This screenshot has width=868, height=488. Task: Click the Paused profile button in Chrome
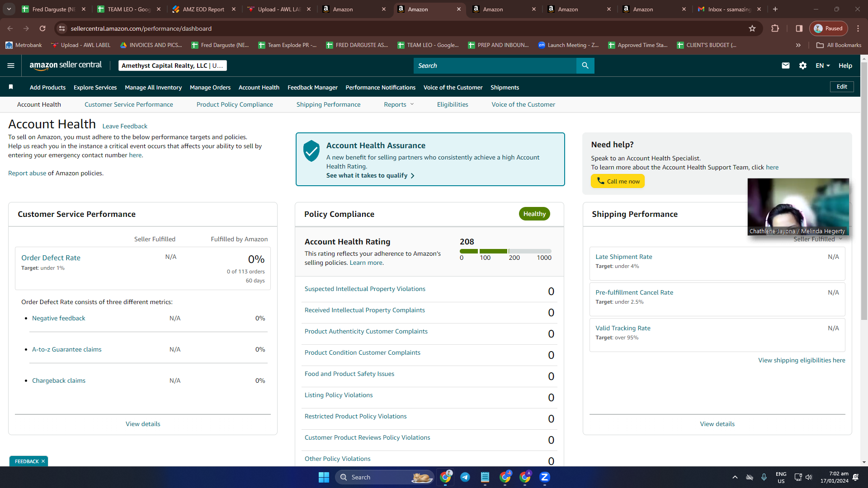[828, 28]
